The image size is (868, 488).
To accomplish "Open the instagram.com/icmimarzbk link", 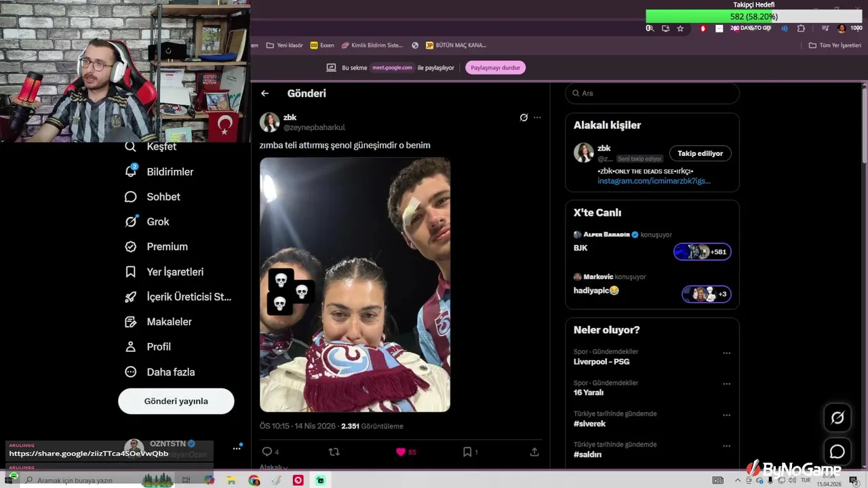I will click(654, 181).
